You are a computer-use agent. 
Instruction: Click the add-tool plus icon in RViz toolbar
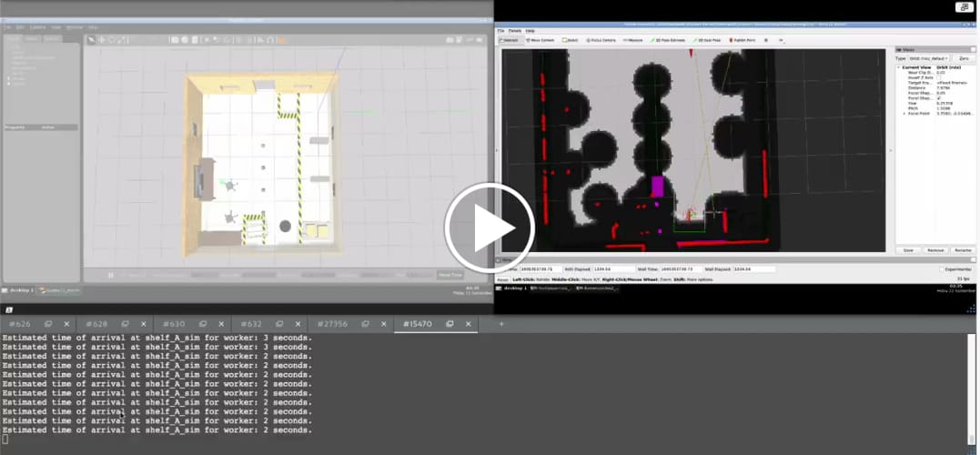pos(766,40)
